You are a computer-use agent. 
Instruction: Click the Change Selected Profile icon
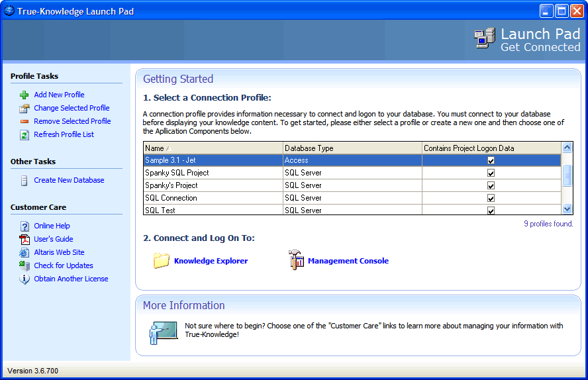click(24, 109)
